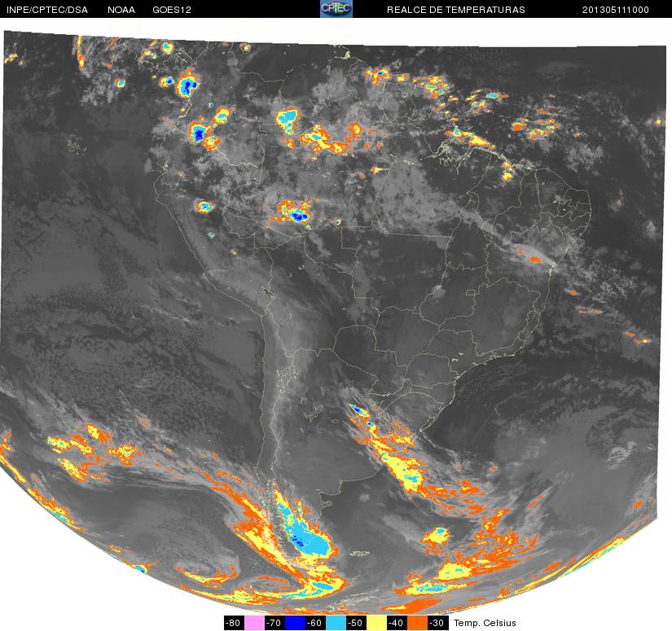This screenshot has width=672, height=631.
Task: Click the REALCE DE TEMPERATURAS title
Action: coord(455,10)
